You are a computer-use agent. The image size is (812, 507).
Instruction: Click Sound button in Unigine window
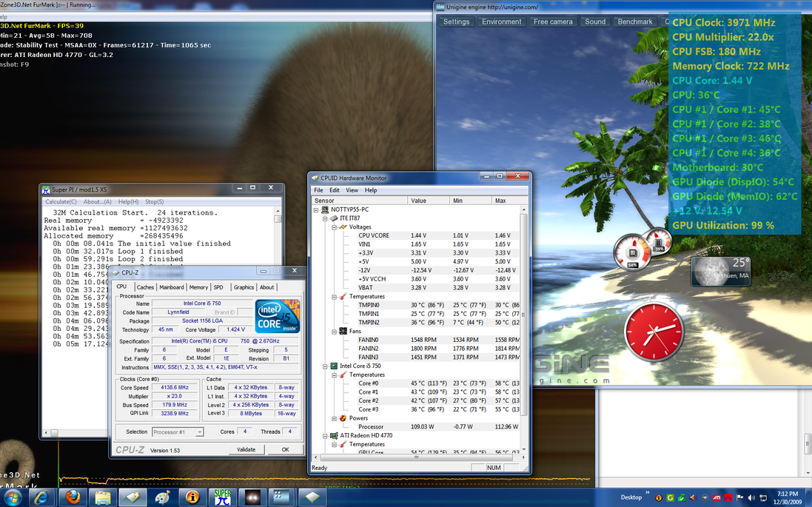click(595, 21)
